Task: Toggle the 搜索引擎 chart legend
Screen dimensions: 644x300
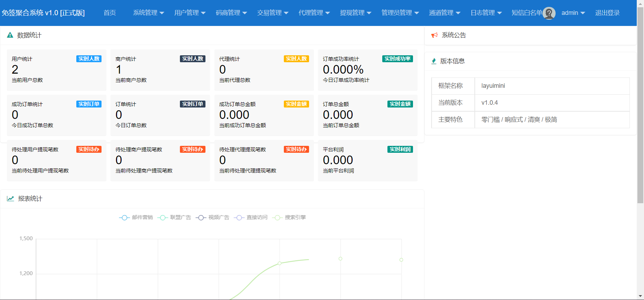Action: click(289, 217)
